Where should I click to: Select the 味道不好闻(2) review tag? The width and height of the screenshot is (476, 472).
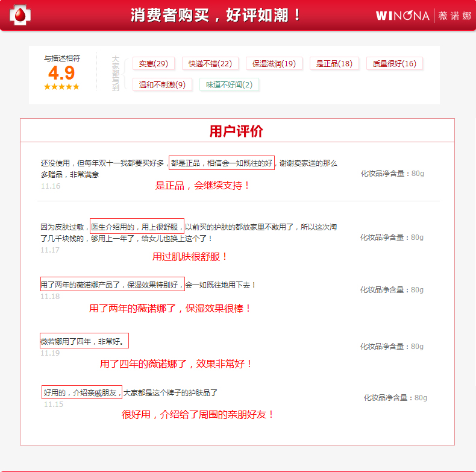point(229,84)
